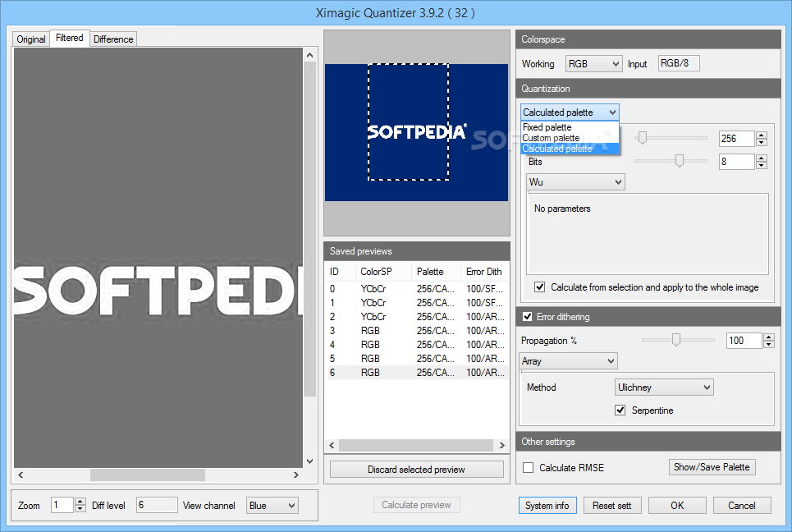Select Fixed palette from the list
Image resolution: width=792 pixels, height=532 pixels.
(x=570, y=127)
